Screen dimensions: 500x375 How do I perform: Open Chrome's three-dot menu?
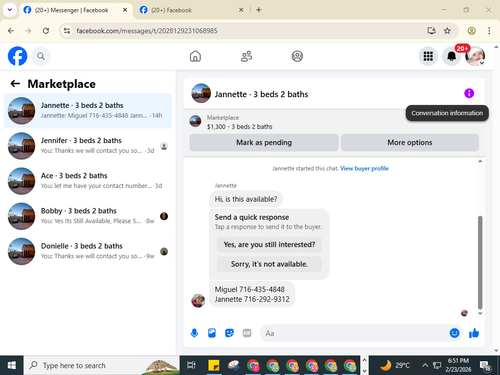coord(489,31)
